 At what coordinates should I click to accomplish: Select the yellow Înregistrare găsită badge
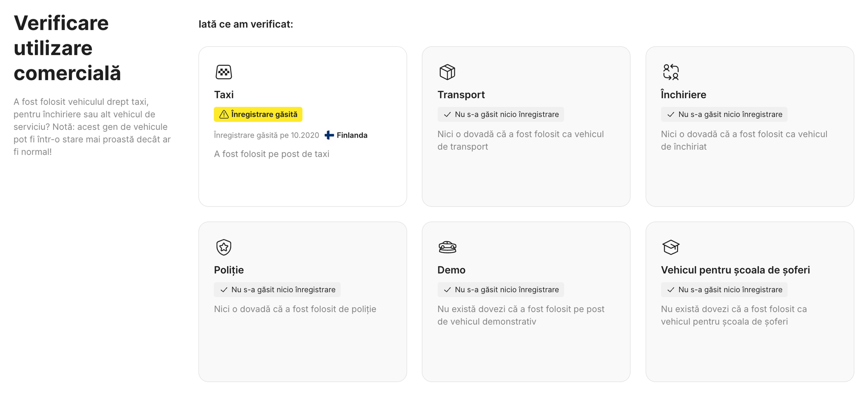pos(258,114)
